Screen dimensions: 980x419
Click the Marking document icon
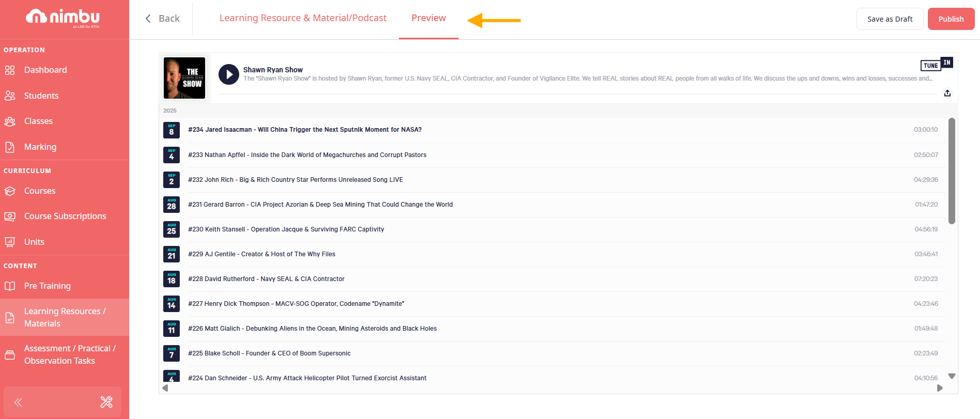click(x=10, y=147)
